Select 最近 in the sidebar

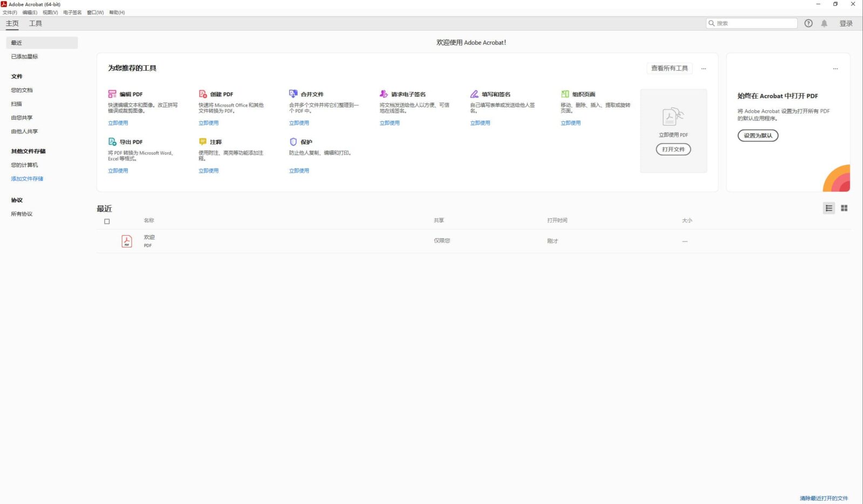[x=42, y=43]
